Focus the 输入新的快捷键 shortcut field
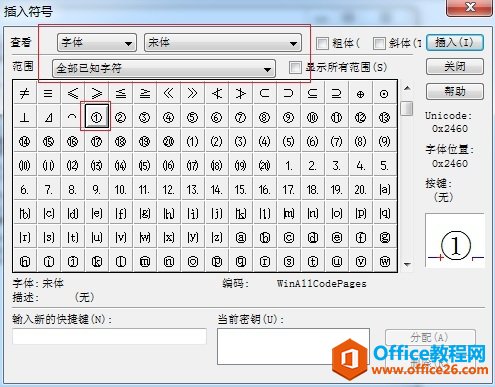 coord(109,336)
